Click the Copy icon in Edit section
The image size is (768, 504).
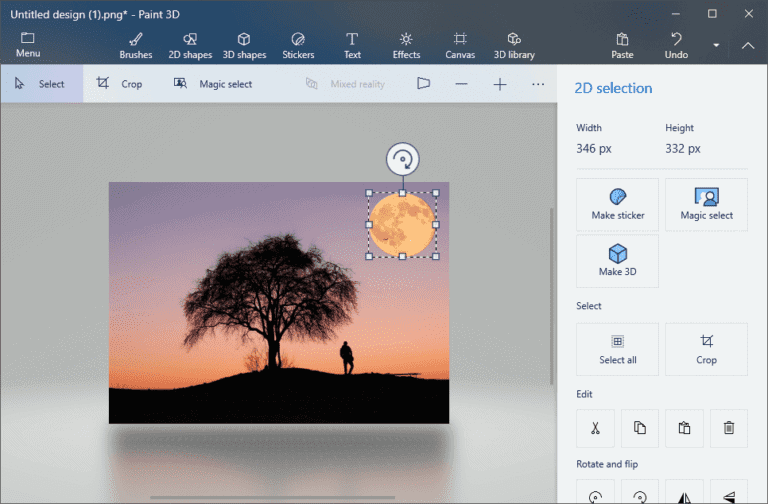(x=640, y=428)
